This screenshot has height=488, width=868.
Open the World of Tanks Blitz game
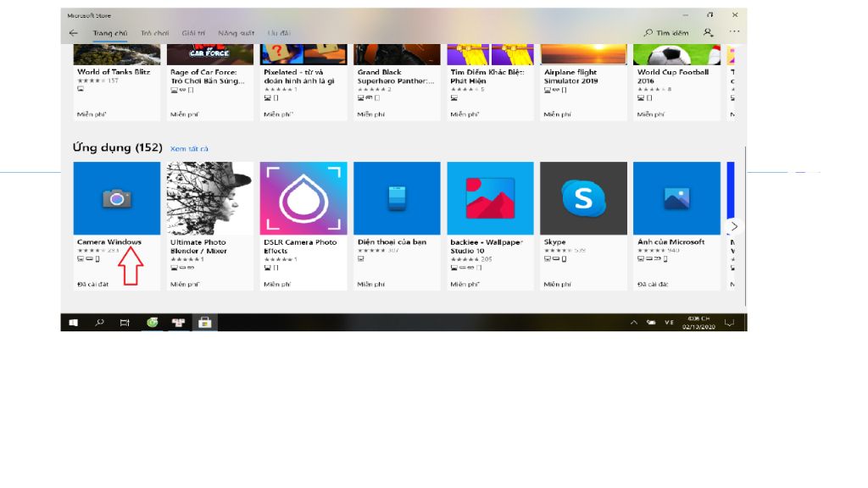tap(117, 82)
